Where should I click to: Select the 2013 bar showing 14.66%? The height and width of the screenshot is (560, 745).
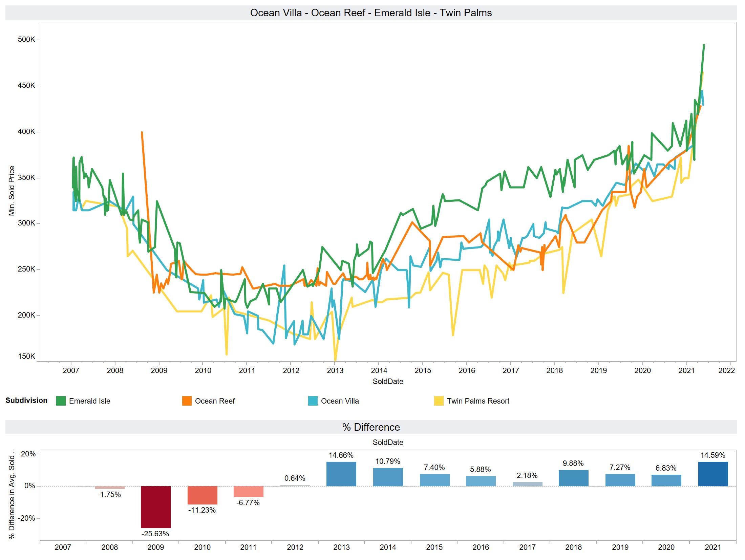tap(341, 474)
